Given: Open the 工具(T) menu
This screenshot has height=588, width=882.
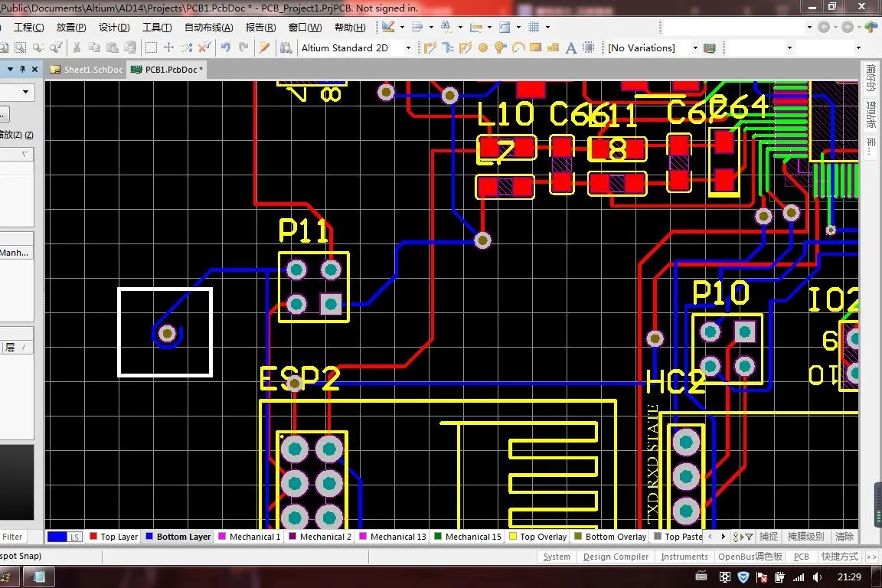Looking at the screenshot, I should (157, 27).
